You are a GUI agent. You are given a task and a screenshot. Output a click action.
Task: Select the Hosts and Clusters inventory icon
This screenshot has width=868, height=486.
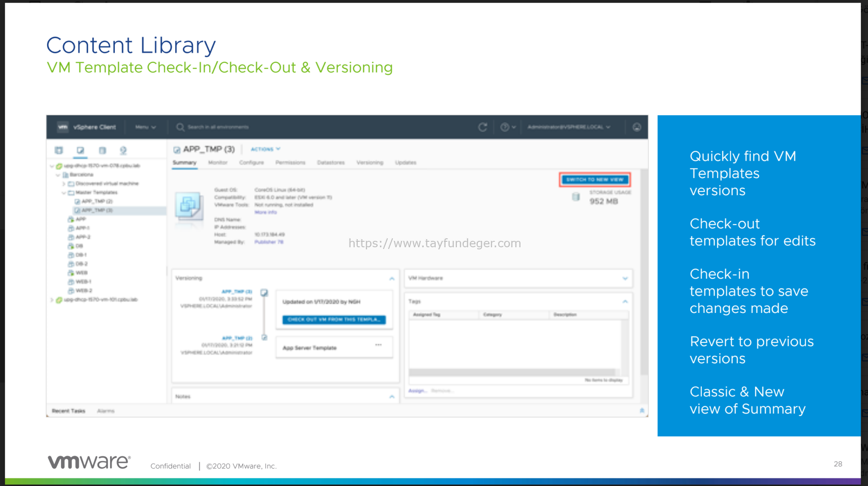point(58,150)
